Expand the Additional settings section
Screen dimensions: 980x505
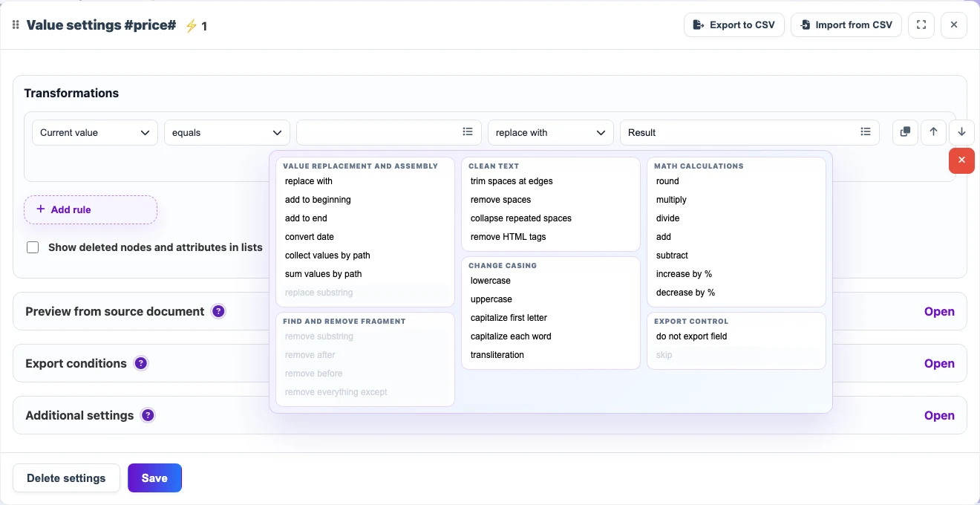coord(939,415)
